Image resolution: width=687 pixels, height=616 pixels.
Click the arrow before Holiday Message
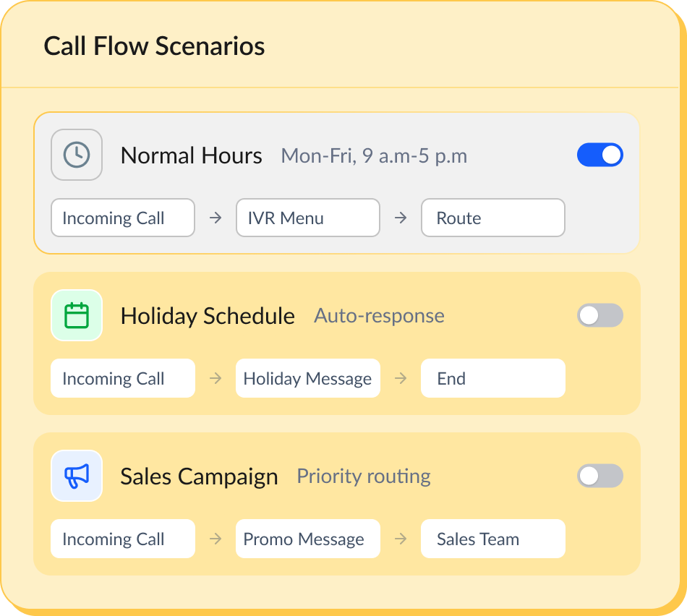216,378
